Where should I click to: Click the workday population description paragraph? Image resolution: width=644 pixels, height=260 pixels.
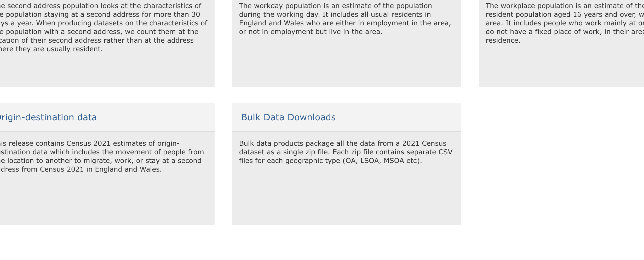tap(345, 19)
